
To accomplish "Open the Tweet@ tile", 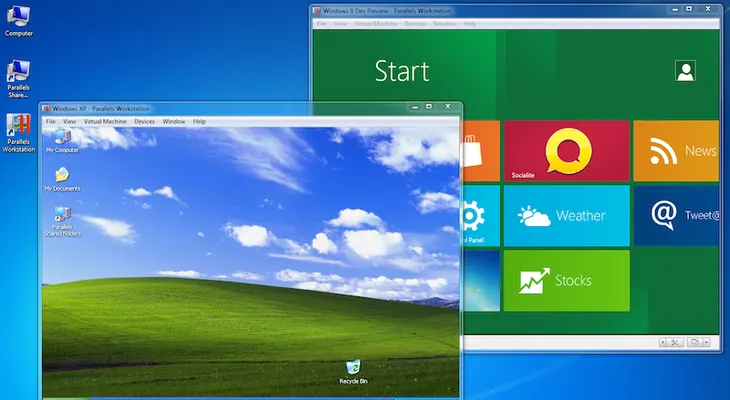I will (676, 216).
